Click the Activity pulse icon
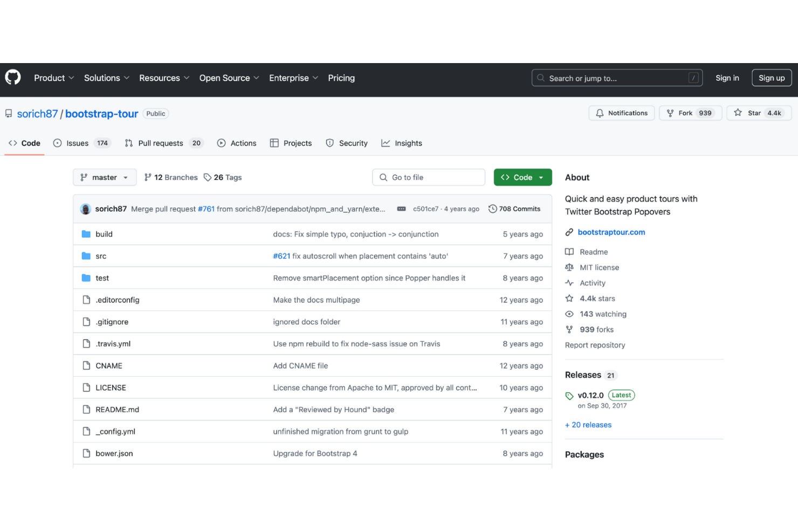The height and width of the screenshot is (532, 798). [x=569, y=283]
